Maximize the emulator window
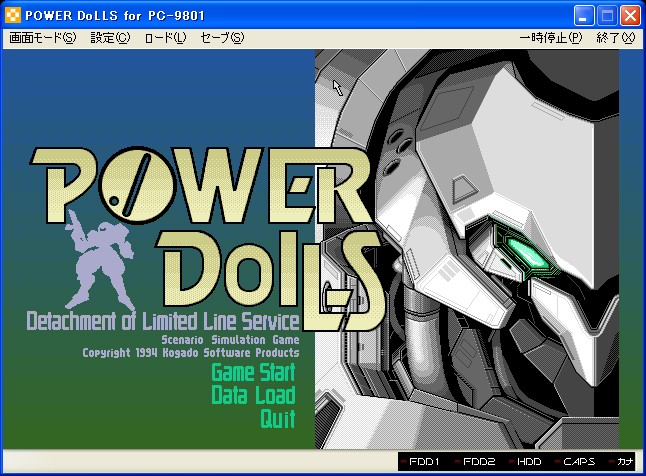 pos(608,15)
